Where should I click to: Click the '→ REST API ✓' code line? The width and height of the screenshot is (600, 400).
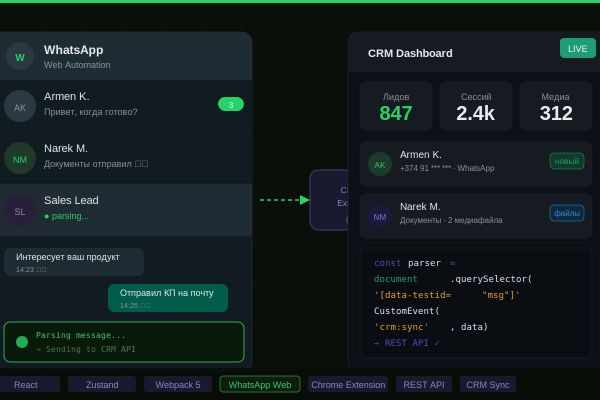click(407, 343)
